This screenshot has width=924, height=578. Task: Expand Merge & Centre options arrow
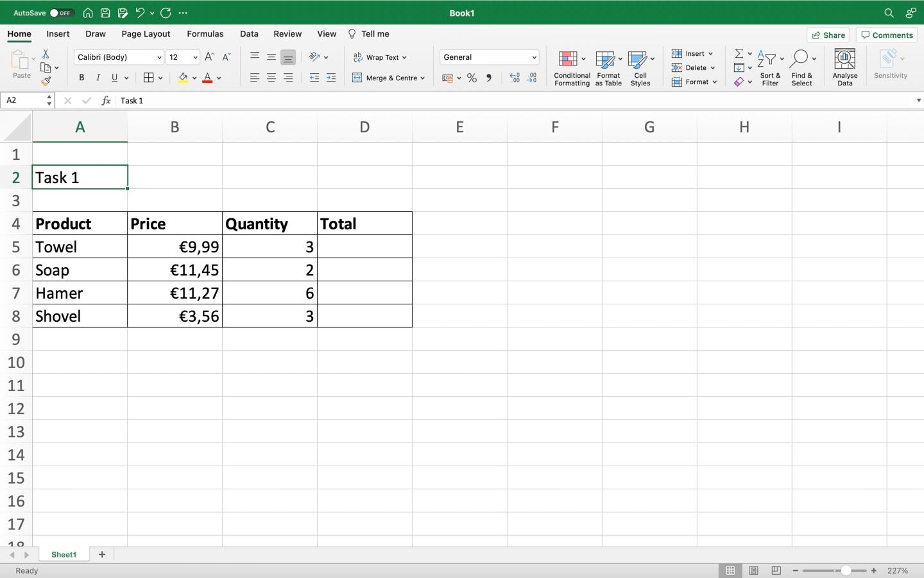(x=423, y=78)
